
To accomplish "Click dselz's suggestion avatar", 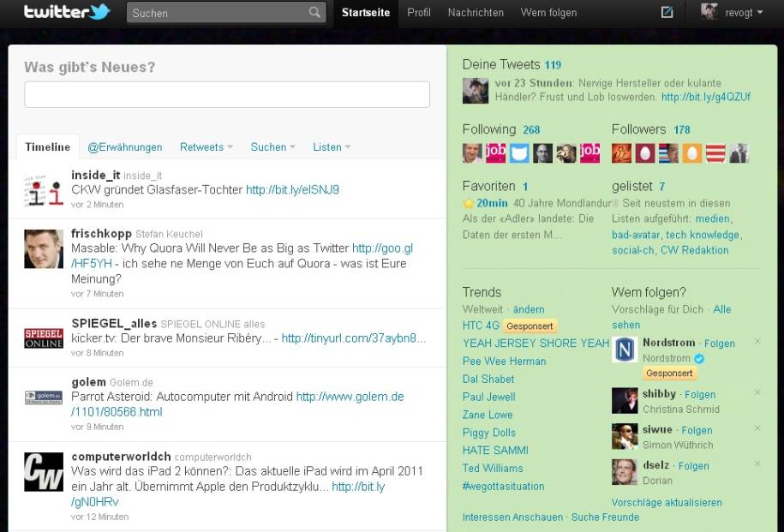I will (625, 473).
